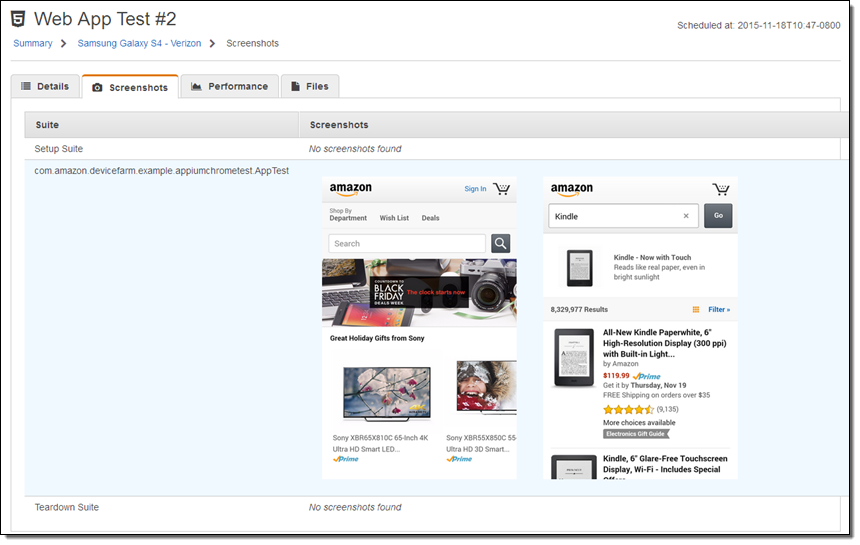This screenshot has width=860, height=545.
Task: Open Samsung Galaxy S4 - Verizon breadcrumb
Action: 139,44
